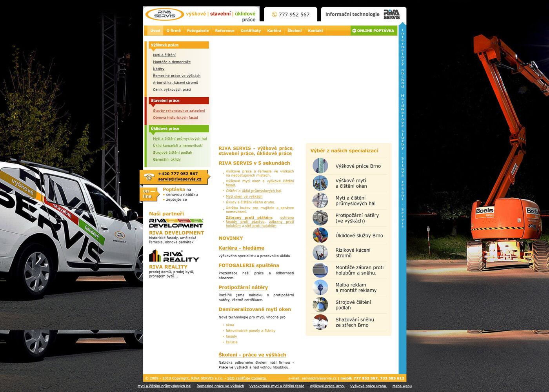Open Arboristika, kácení stromů link

pyautogui.click(x=175, y=83)
